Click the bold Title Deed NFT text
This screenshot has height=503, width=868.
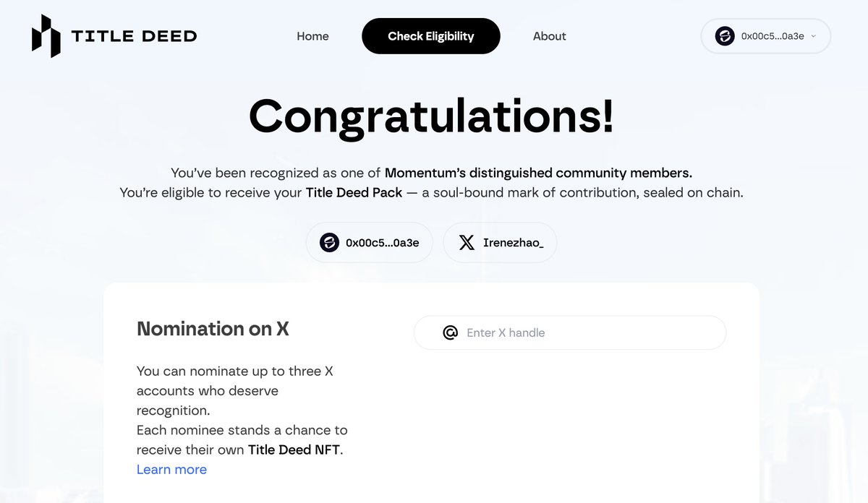[294, 450]
